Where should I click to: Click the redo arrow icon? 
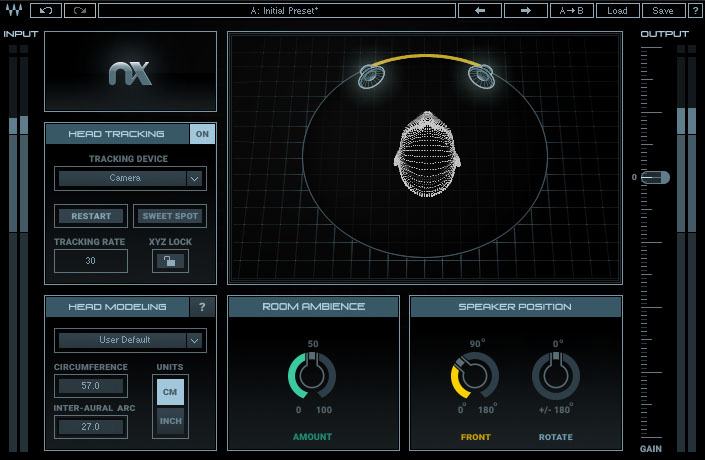79,11
